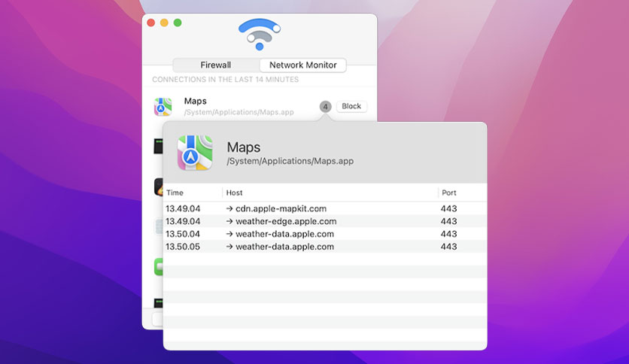Click the Wi-Fi firewall logo at top
Viewport: 629px width, 364px height.
point(259,34)
